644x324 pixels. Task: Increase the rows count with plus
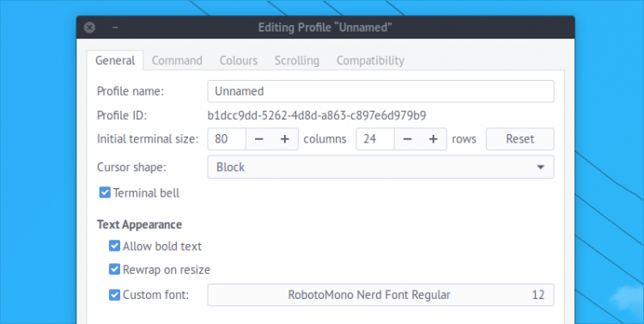(434, 139)
